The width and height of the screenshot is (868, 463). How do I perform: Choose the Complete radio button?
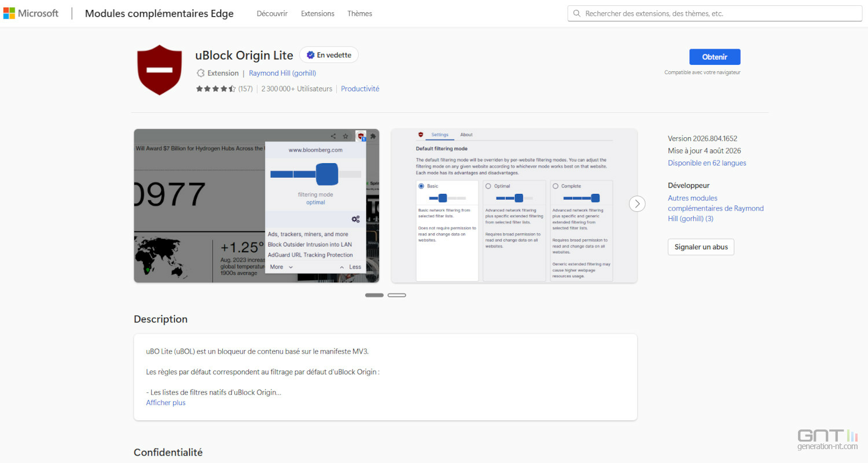pos(556,186)
